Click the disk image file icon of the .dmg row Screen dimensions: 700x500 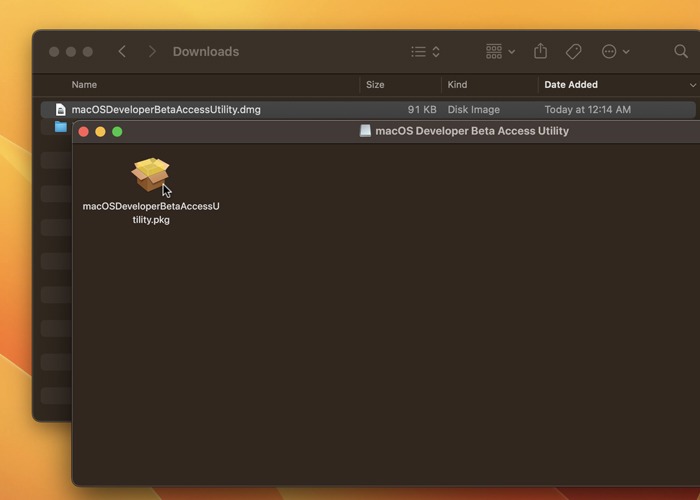click(60, 110)
